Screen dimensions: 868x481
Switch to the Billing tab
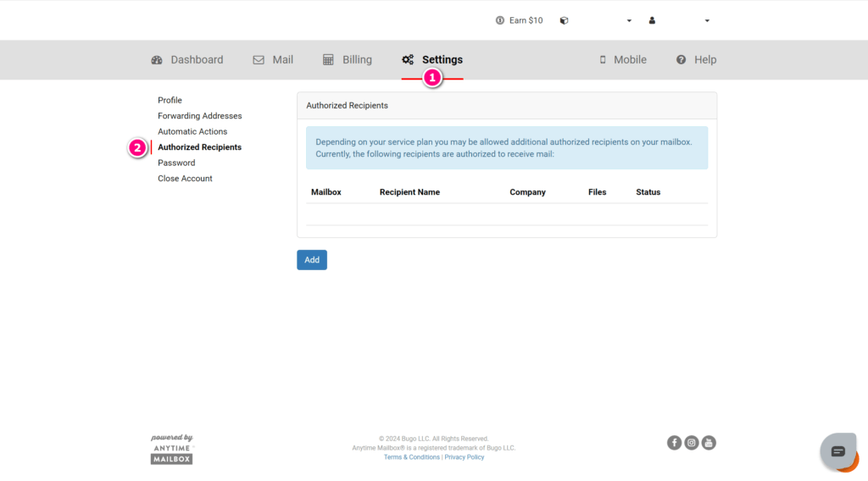click(348, 59)
